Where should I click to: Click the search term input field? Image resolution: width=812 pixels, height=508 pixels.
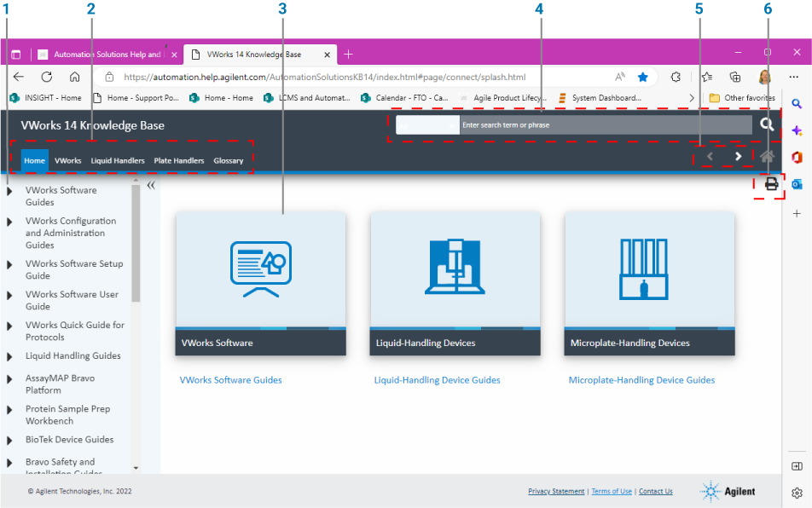pyautogui.click(x=606, y=125)
